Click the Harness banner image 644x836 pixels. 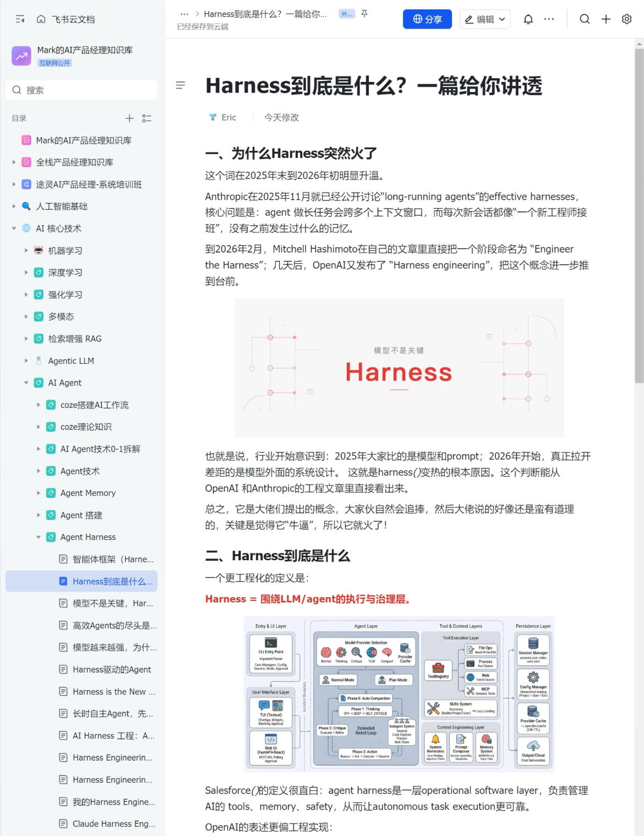399,368
